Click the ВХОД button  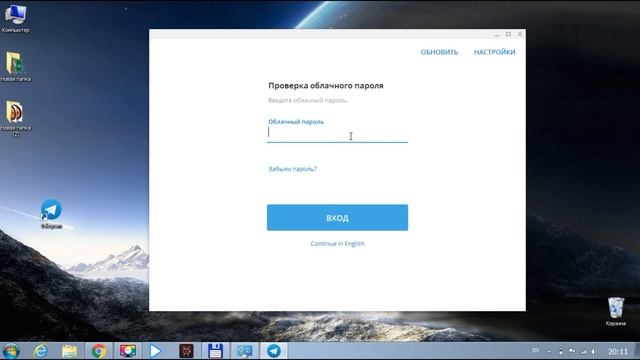[x=337, y=218]
